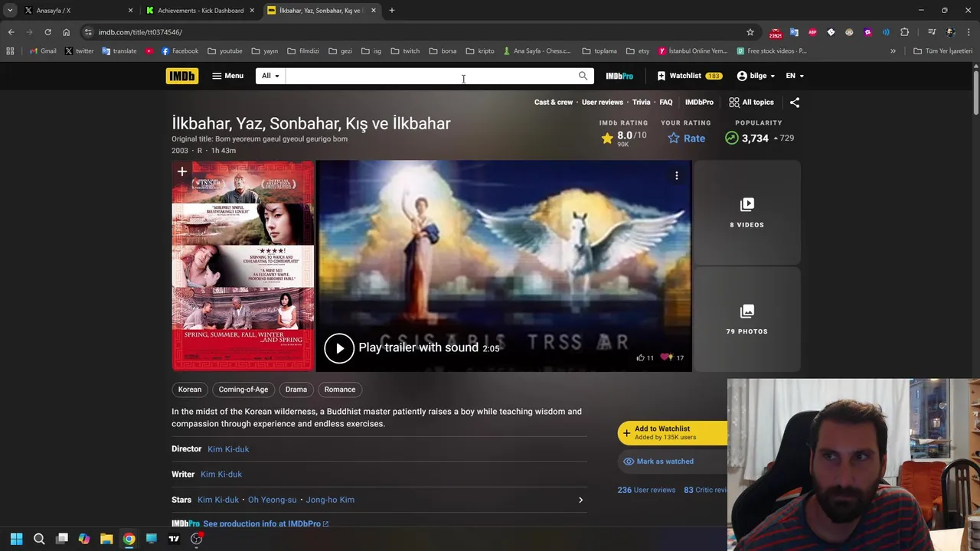Open All topics grid menu
Image resolution: width=980 pixels, height=551 pixels.
click(751, 102)
